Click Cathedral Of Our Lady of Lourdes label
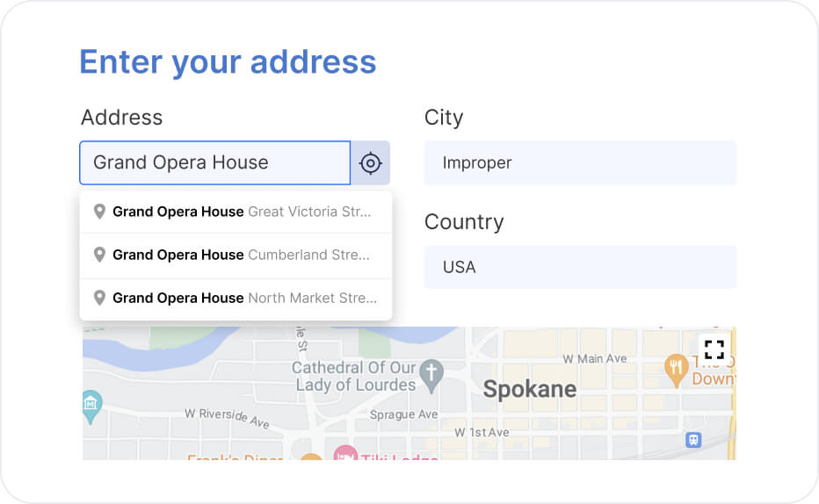Image resolution: width=819 pixels, height=504 pixels. pyautogui.click(x=354, y=376)
